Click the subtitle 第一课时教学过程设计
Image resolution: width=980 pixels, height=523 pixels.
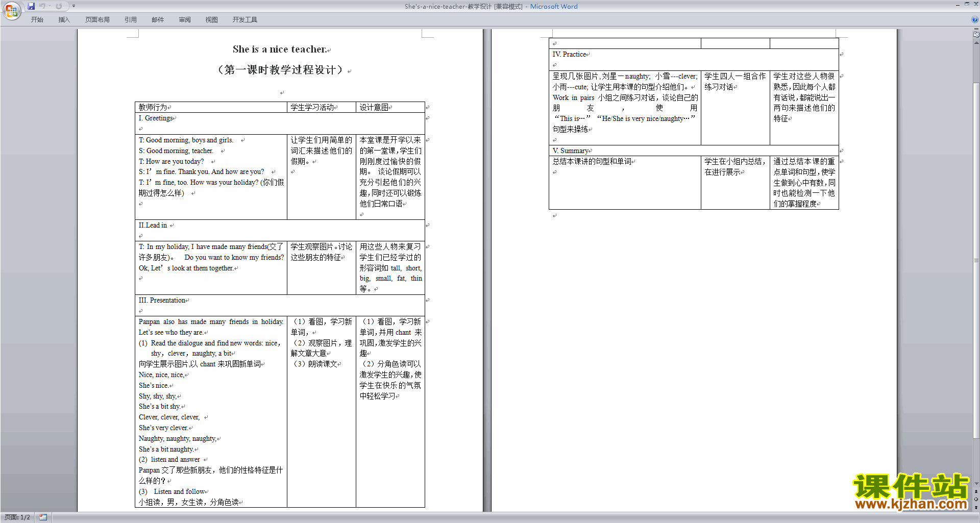pyautogui.click(x=280, y=70)
